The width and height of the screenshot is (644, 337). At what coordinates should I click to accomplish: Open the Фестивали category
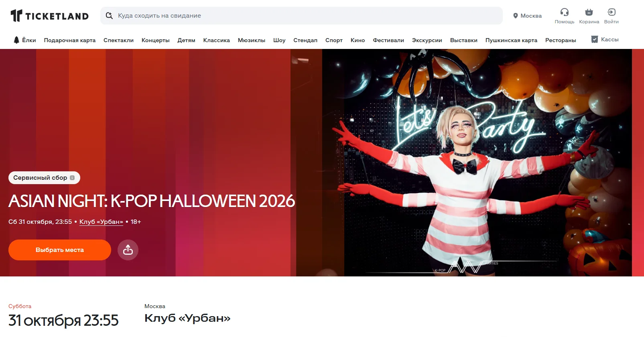(388, 40)
